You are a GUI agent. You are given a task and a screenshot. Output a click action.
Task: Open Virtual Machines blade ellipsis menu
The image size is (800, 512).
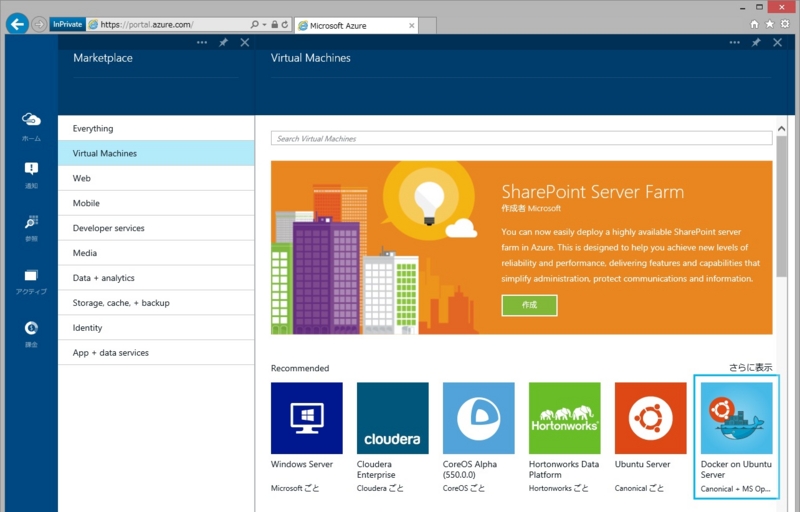735,42
